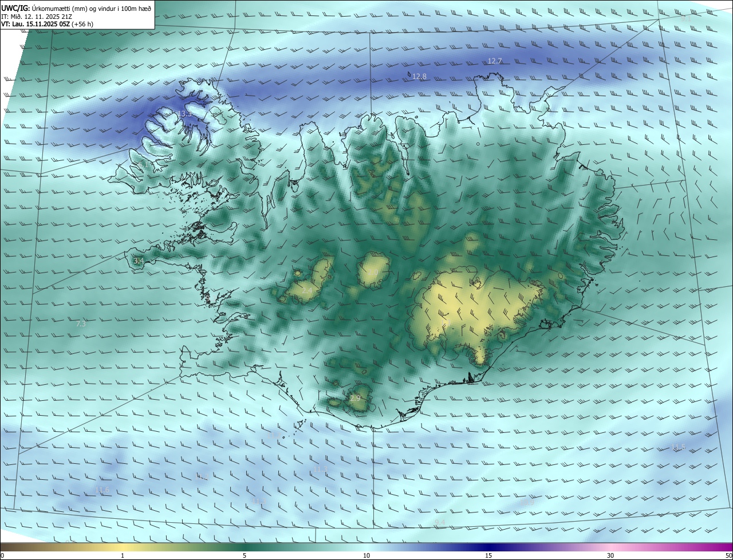This screenshot has width=733, height=560.
Task: Click the 12.7 value label on the map
Action: coord(495,61)
